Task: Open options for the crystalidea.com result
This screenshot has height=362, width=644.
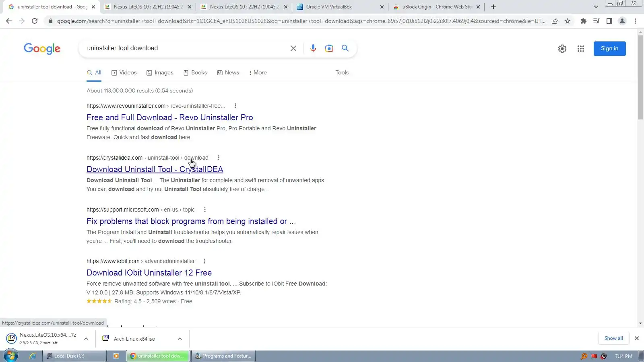Action: [x=219, y=158]
